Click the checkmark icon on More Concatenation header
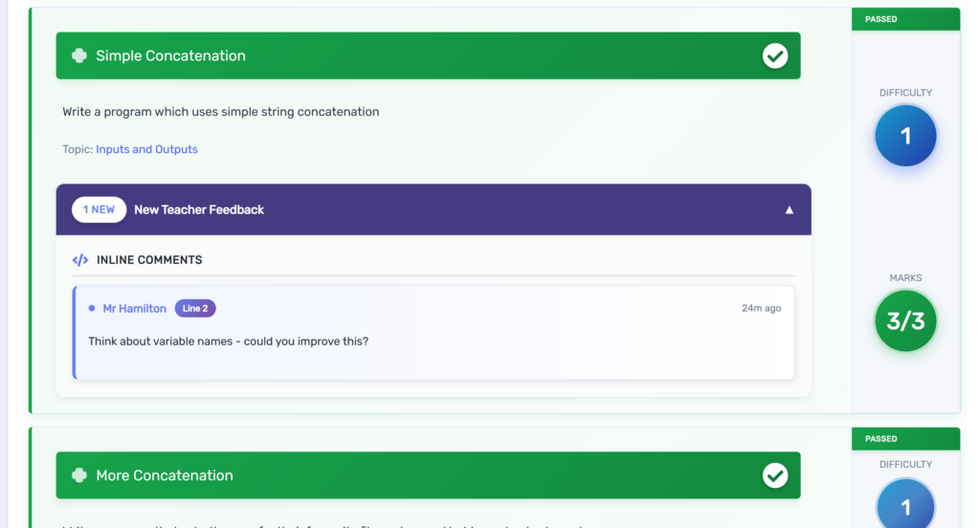Image resolution: width=980 pixels, height=528 pixels. pos(775,475)
